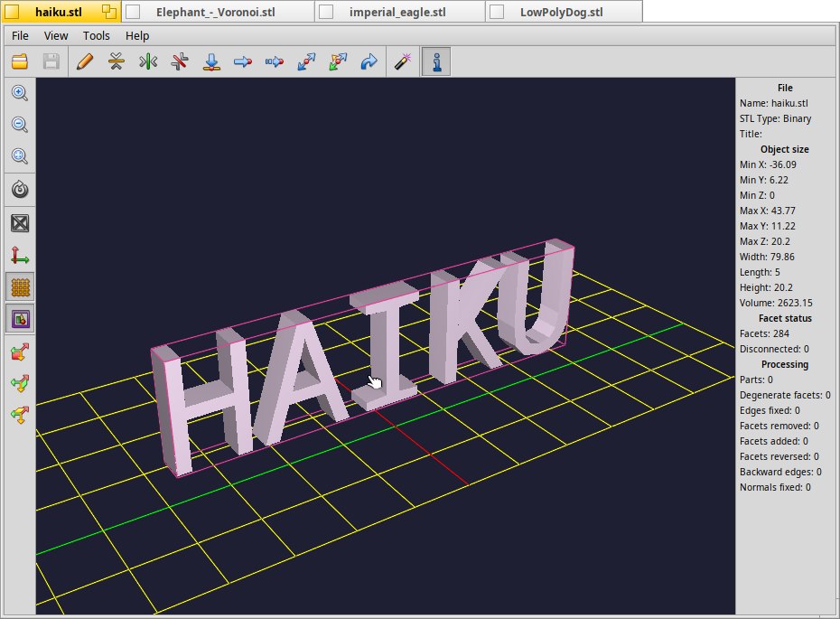
Task: Select the pencil Edit title tool
Action: point(85,61)
